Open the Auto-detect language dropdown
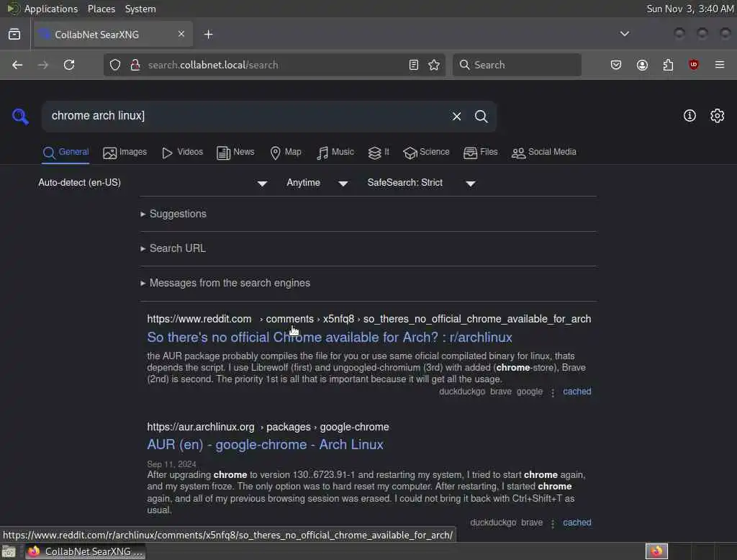Screen dimensions: 737x560 coord(153,183)
